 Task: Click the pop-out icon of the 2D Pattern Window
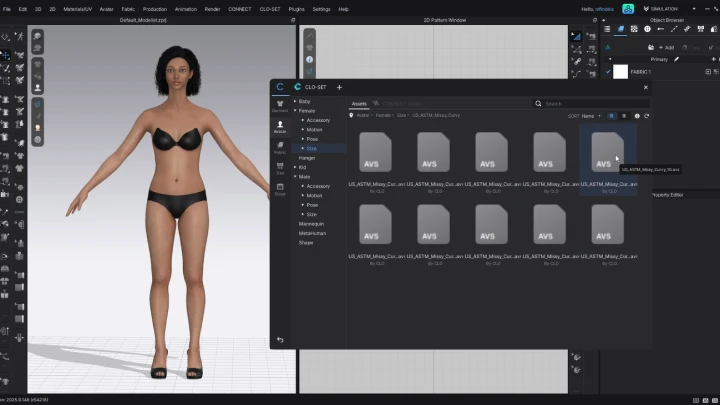click(595, 20)
